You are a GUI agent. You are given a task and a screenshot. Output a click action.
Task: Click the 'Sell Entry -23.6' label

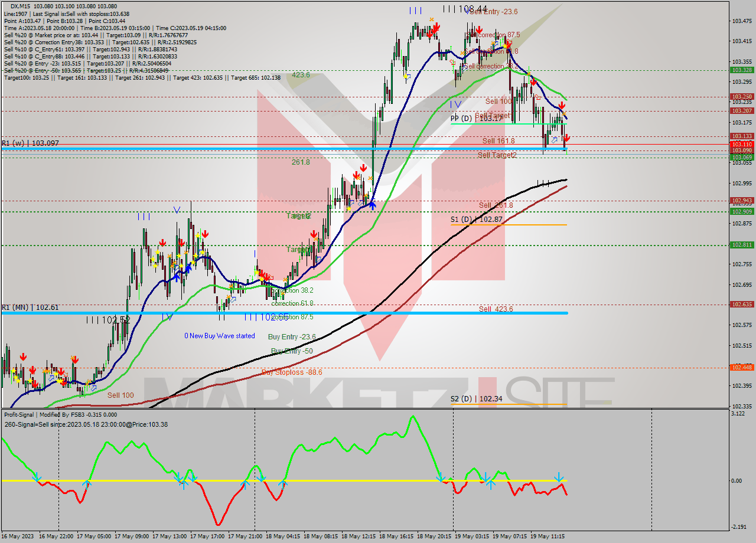pos(493,11)
